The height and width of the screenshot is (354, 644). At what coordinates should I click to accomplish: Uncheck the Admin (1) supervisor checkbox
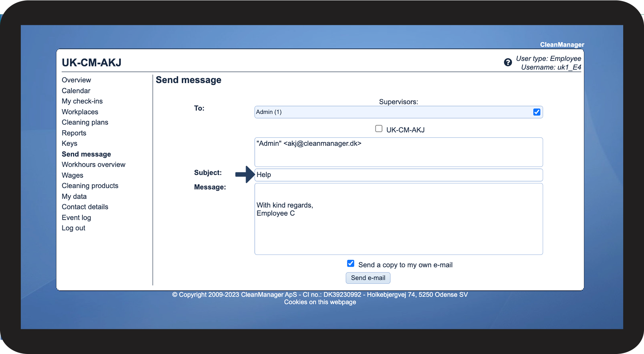pos(536,112)
